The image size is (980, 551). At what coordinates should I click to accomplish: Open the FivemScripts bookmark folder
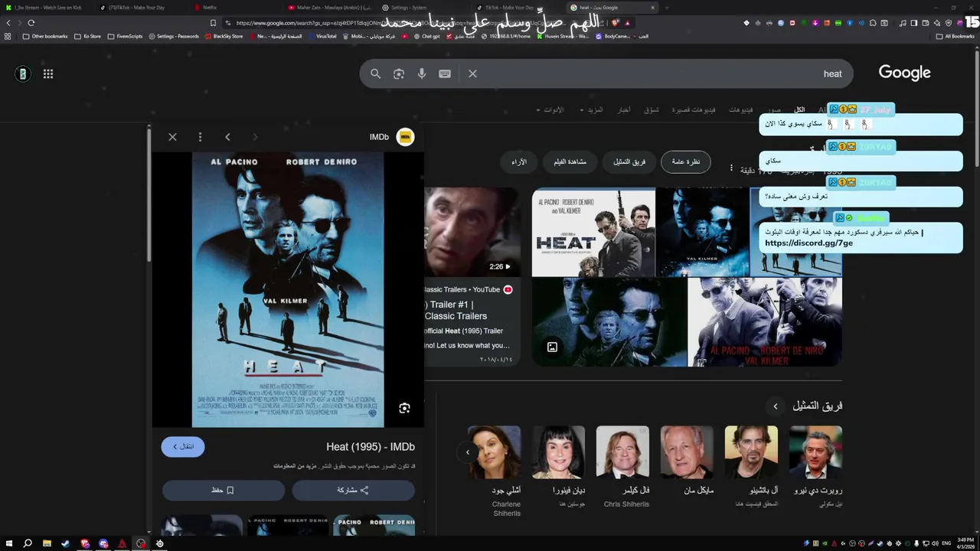125,36
